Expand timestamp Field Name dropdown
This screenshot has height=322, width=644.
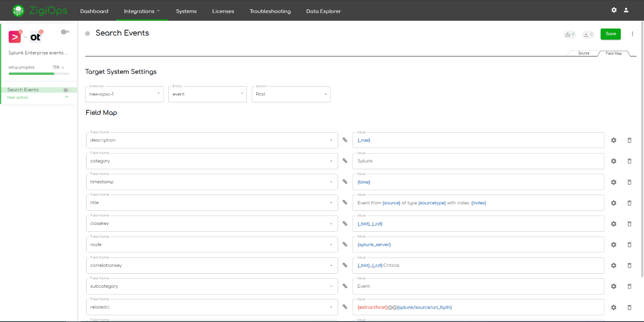[212, 182]
